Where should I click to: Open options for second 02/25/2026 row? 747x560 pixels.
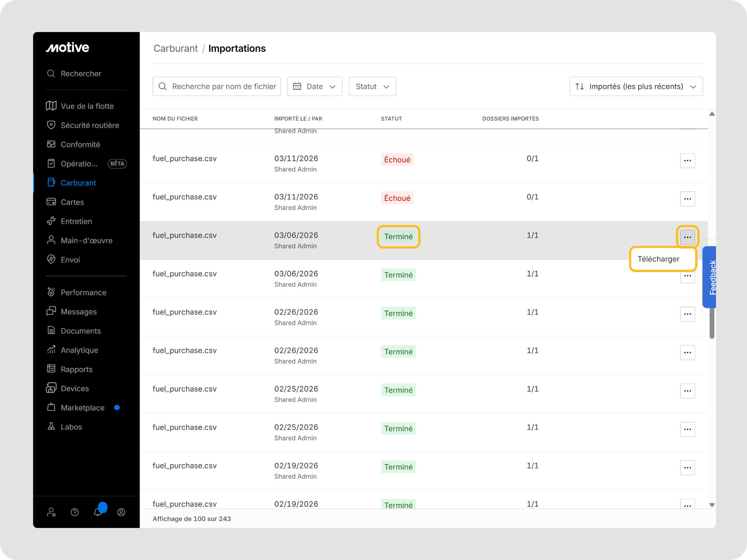tap(688, 429)
